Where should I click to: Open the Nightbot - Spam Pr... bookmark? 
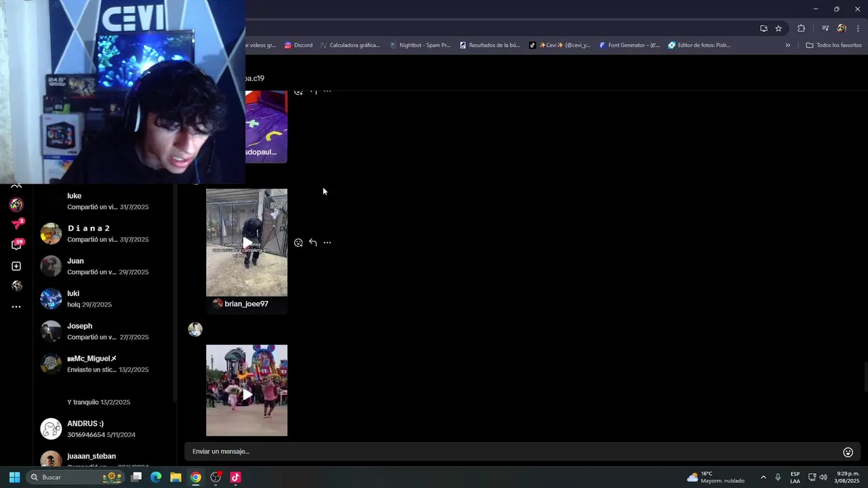coord(420,45)
